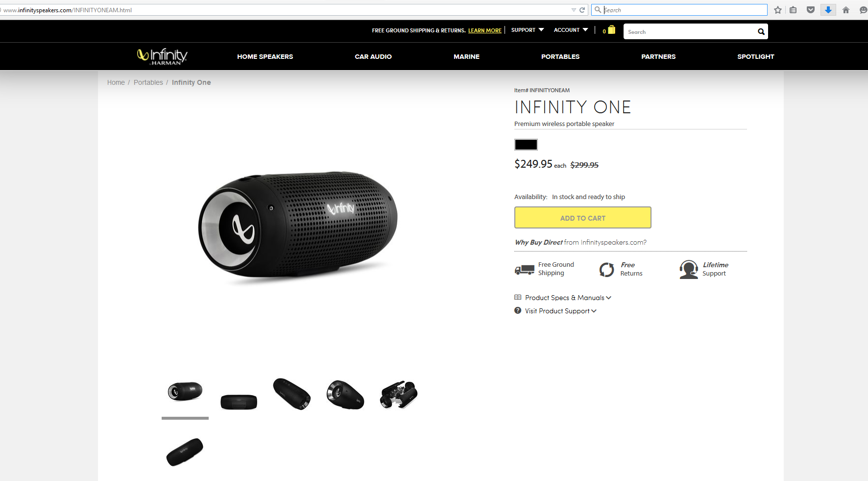This screenshot has height=481, width=868.
Task: Click the Pocket save icon
Action: [x=811, y=10]
